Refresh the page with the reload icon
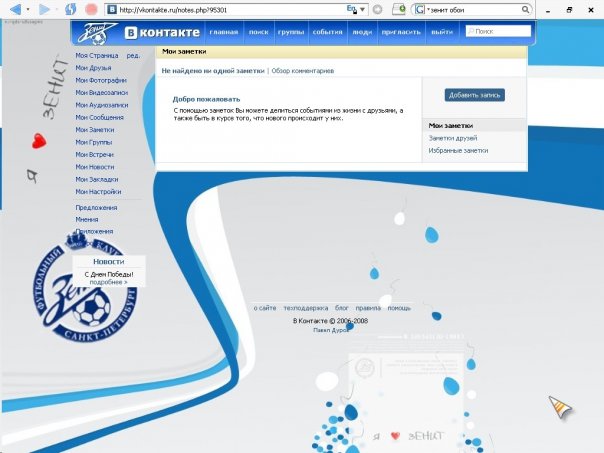The image size is (604, 453). point(70,9)
